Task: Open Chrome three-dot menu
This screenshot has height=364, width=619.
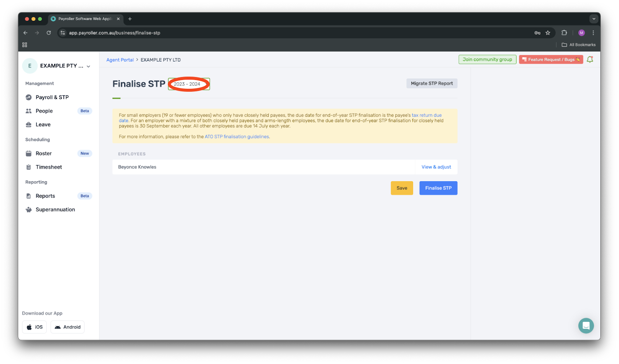Action: point(593,33)
